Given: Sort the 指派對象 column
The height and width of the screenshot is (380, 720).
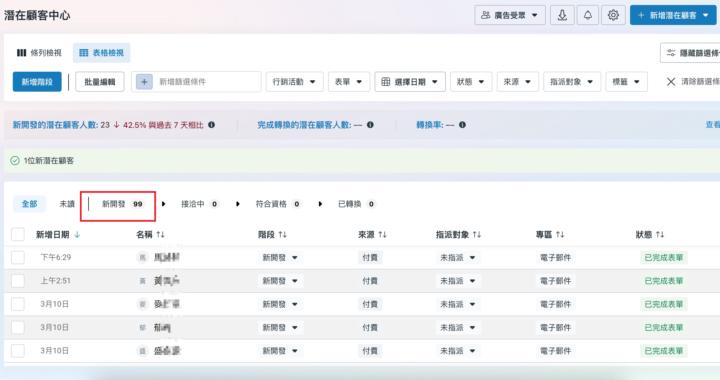Looking at the screenshot, I should click(477, 235).
